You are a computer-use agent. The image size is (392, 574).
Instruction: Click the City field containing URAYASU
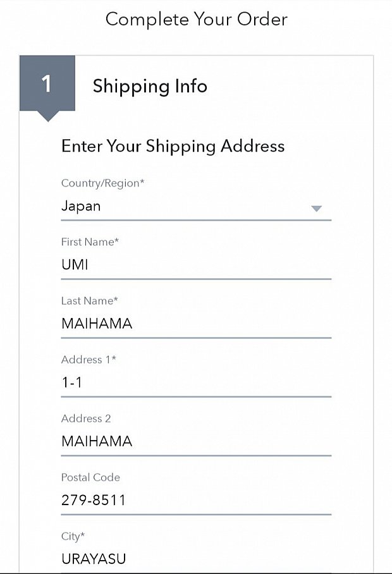click(196, 559)
